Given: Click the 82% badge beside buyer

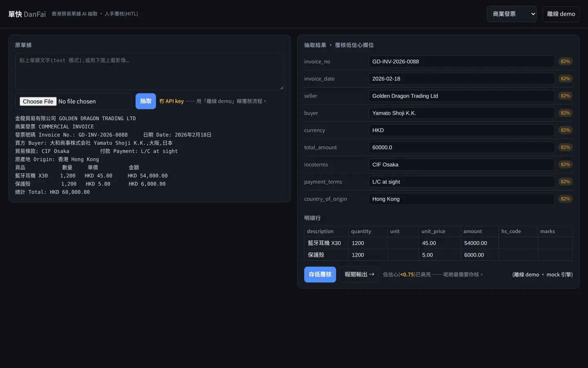Looking at the screenshot, I should 566,113.
